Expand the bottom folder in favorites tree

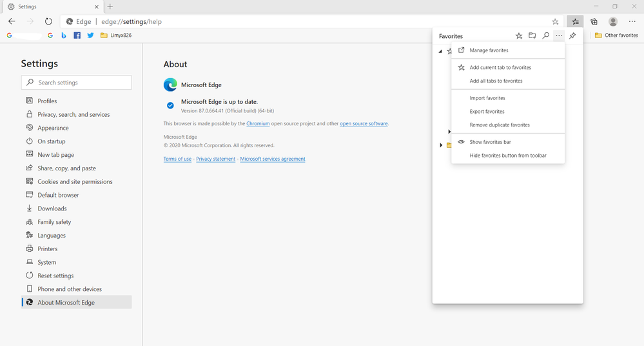point(441,145)
